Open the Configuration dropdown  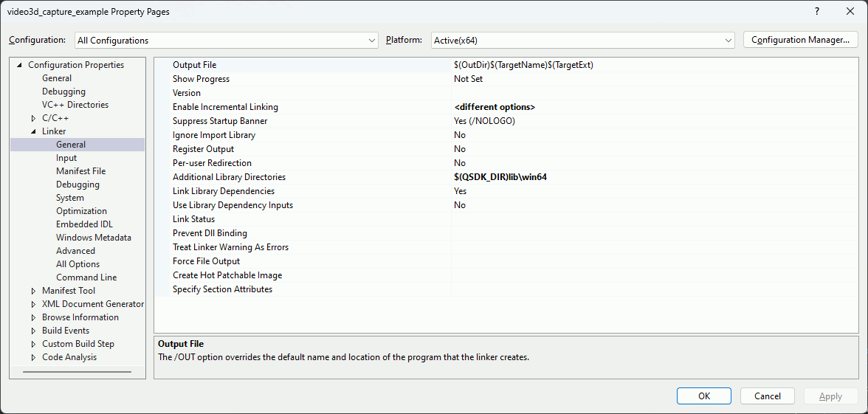(227, 41)
